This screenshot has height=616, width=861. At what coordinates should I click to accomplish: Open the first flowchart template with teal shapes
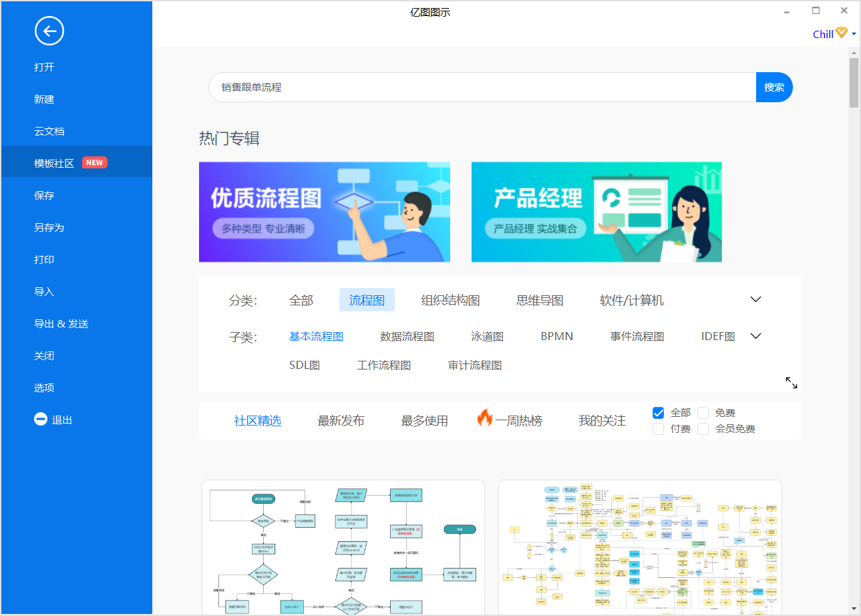pyautogui.click(x=343, y=547)
